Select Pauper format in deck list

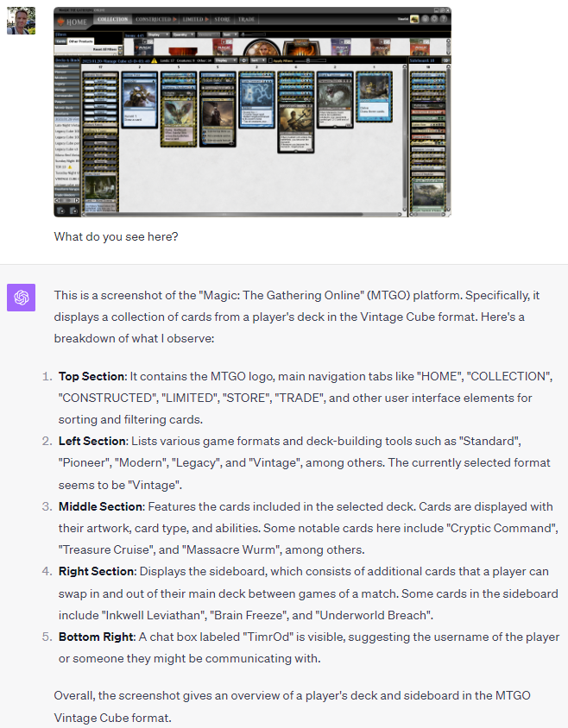(x=67, y=102)
